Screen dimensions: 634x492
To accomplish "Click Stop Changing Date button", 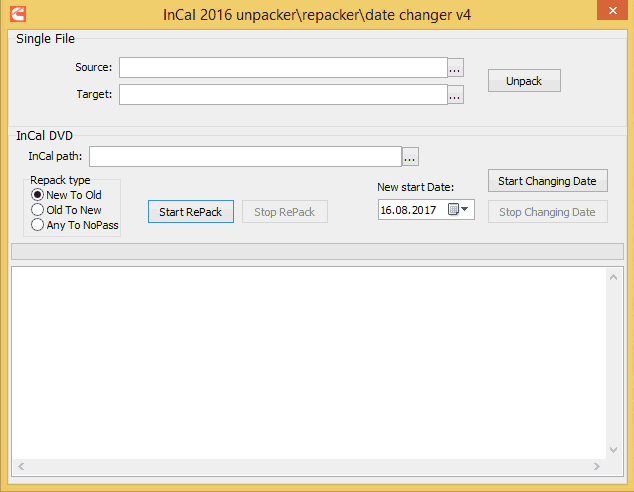I will (x=547, y=211).
